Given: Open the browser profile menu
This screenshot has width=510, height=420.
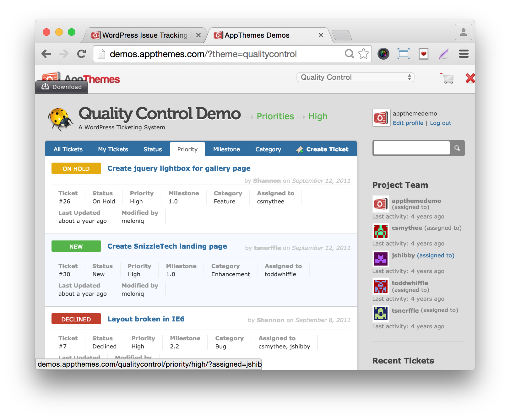Looking at the screenshot, I should [x=463, y=32].
